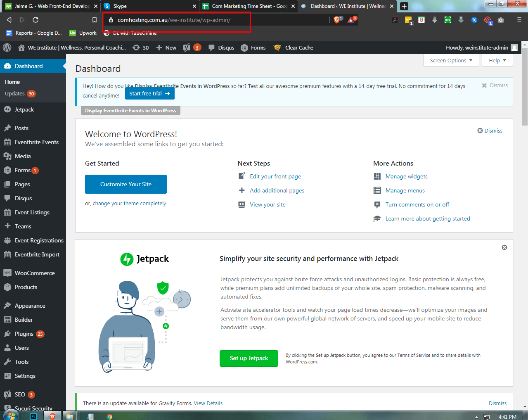Dismiss the Welcome to WordPress panel
Screen dimensions: 528x420
click(490, 131)
